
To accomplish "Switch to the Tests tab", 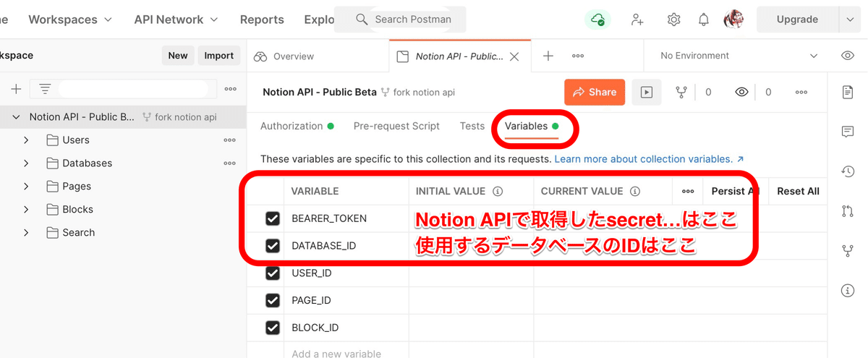I will 472,126.
